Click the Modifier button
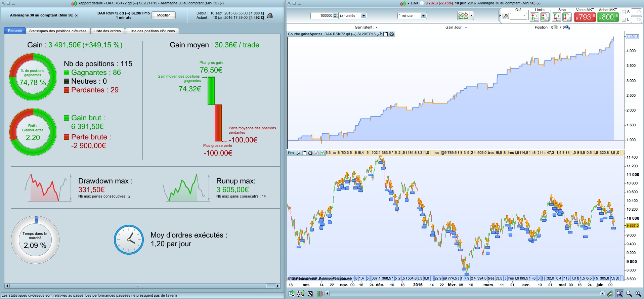The width and height of the screenshot is (644, 299). point(164,15)
